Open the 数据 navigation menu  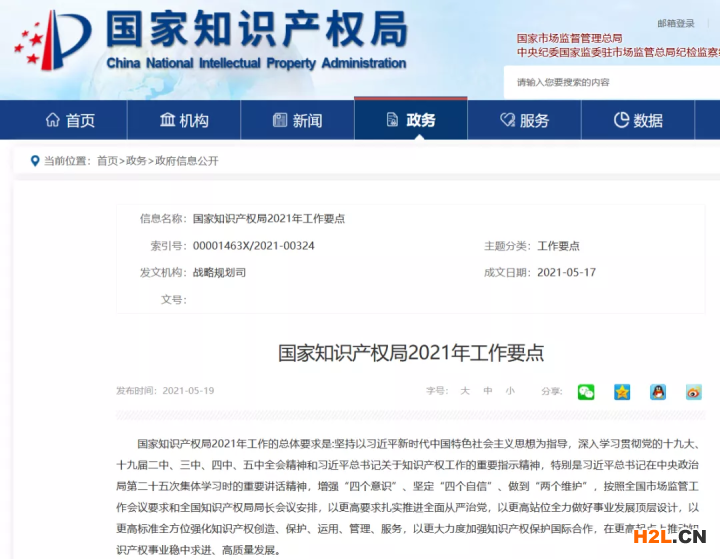(637, 120)
